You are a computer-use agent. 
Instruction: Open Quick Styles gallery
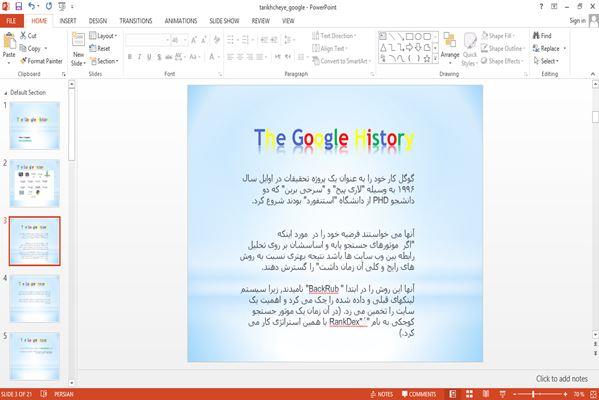[469, 50]
